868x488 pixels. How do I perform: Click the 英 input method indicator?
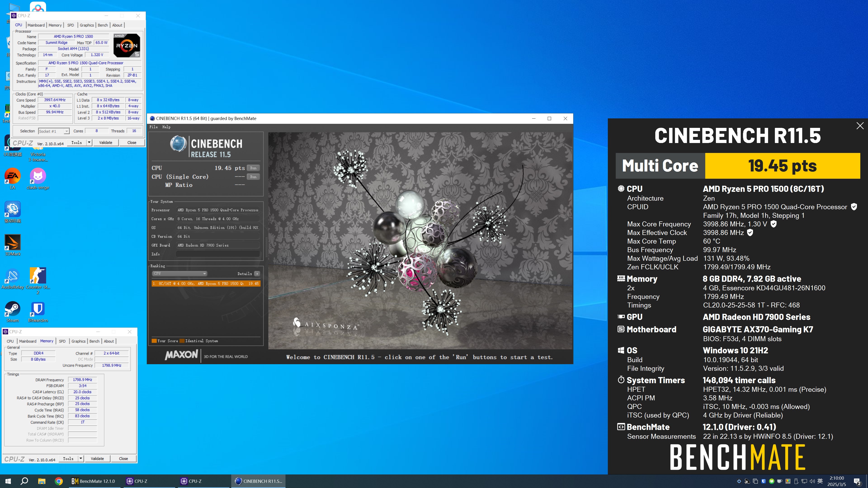coord(821,481)
